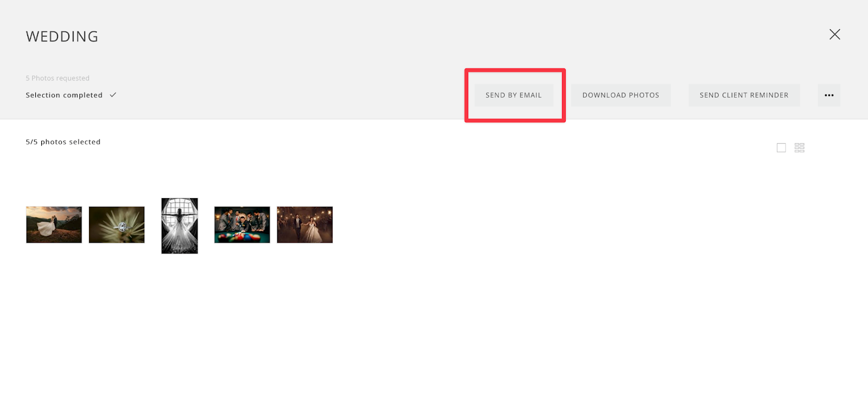The image size is (868, 411).
Task: Click the 5/5 photos selected text
Action: click(63, 142)
